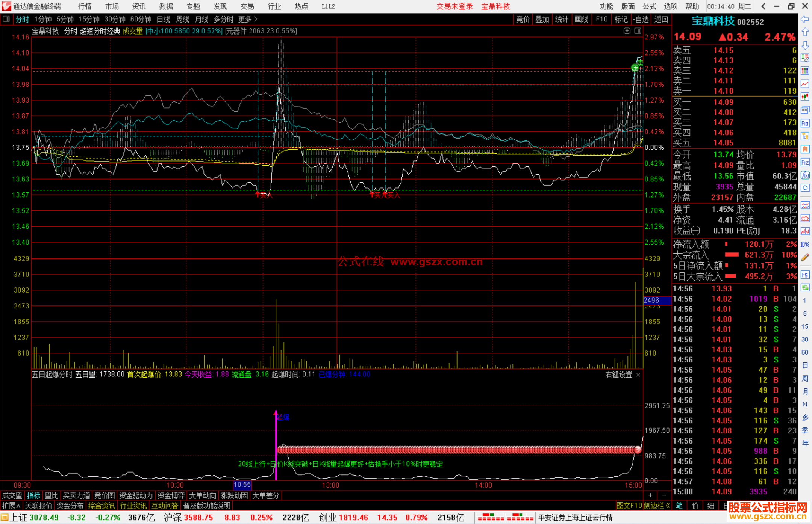Click the F10 company info sidebar icon

pos(805,123)
